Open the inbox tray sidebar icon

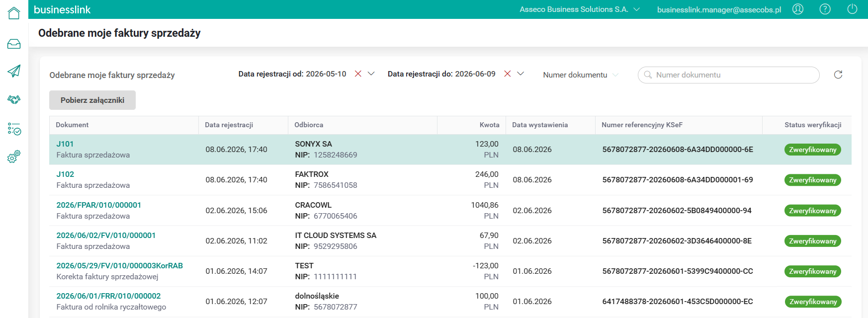click(x=14, y=44)
